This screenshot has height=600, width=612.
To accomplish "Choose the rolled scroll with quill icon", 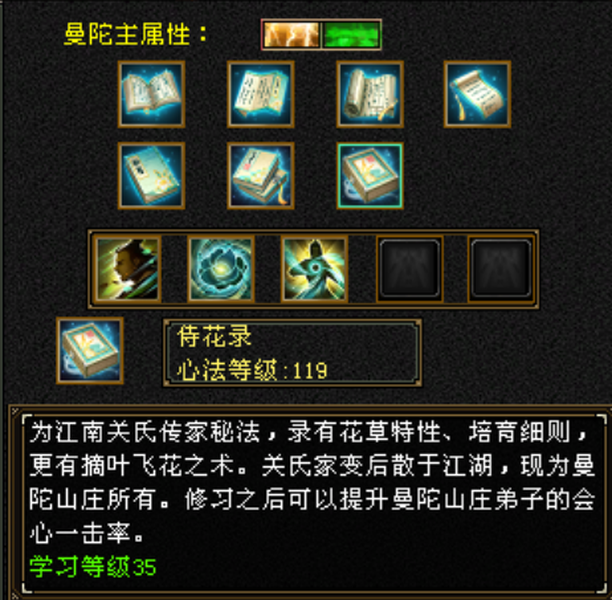I will click(370, 94).
